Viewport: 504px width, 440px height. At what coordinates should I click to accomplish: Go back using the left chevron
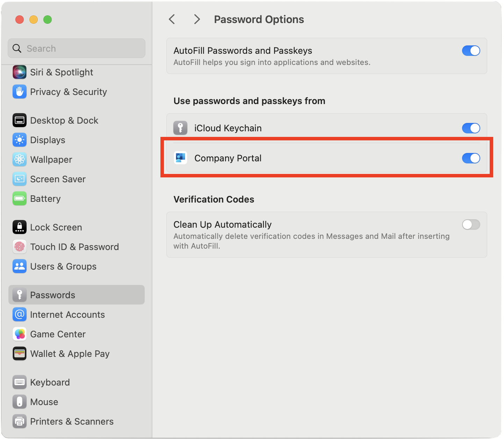[172, 19]
